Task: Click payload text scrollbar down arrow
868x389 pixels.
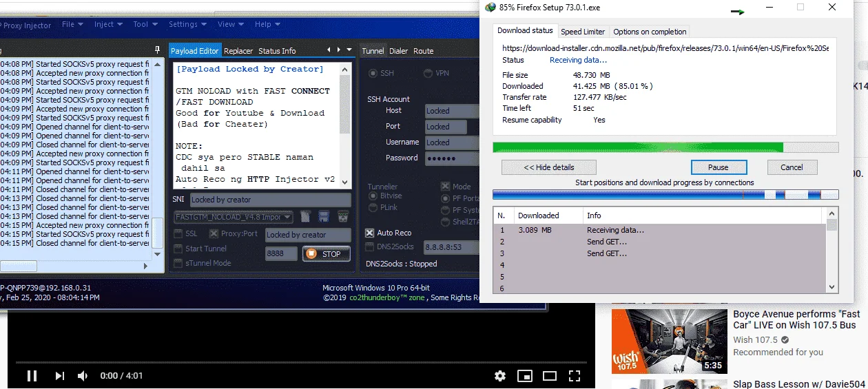Action: [345, 182]
